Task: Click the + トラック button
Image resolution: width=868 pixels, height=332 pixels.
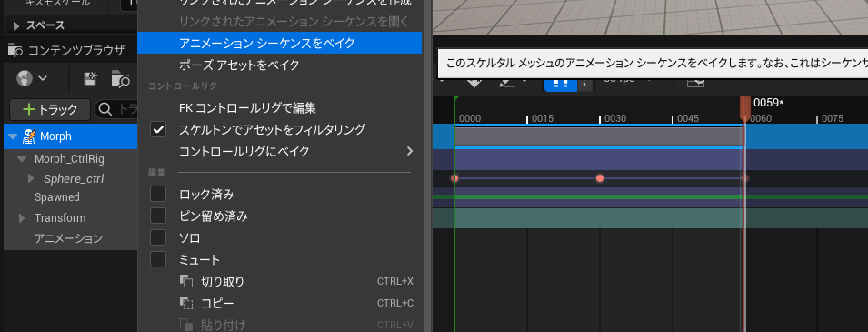Action: click(x=50, y=110)
